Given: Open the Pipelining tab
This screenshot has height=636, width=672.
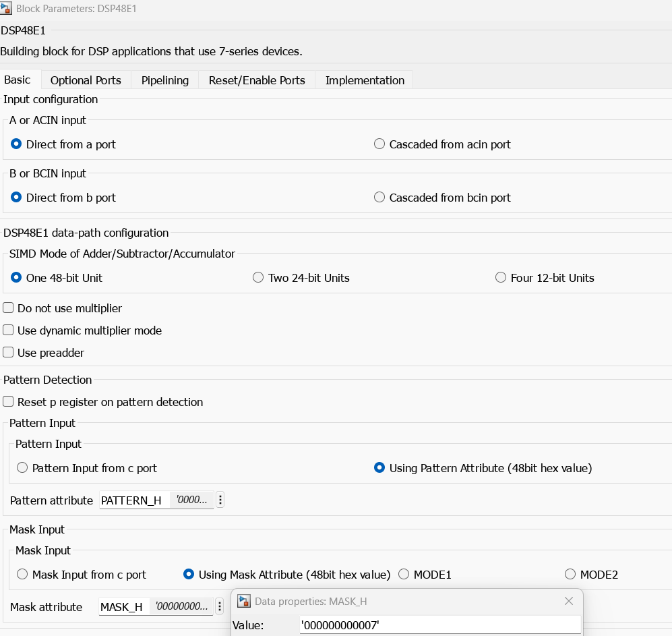Looking at the screenshot, I should pos(164,80).
